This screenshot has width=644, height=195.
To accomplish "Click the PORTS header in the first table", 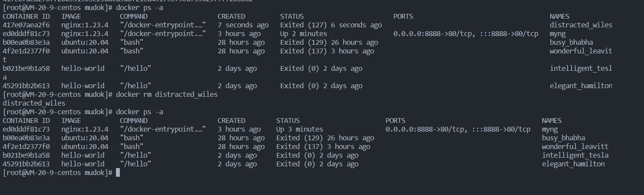I will (x=403, y=17).
